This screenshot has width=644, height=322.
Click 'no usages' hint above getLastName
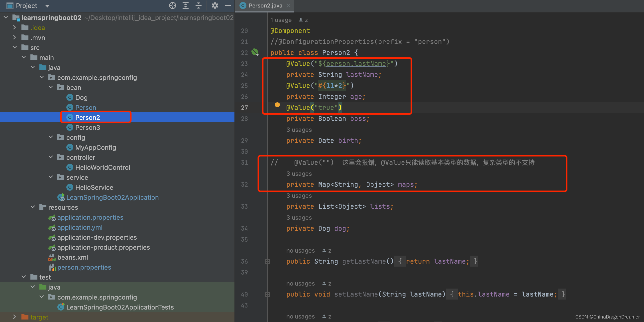[301, 251]
